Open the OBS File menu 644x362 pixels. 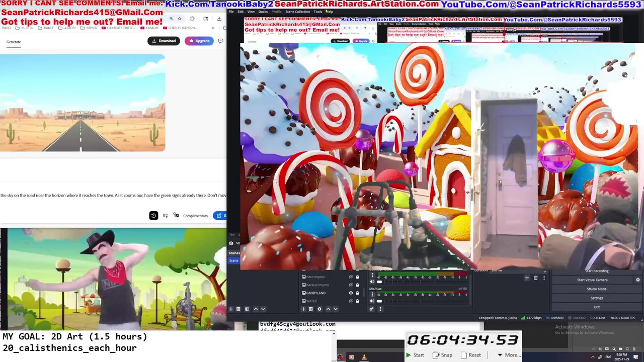(231, 12)
